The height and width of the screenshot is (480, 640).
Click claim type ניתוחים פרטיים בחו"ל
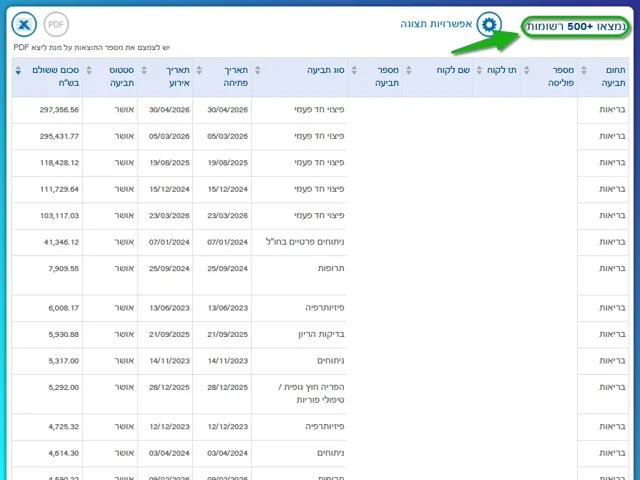coord(305,242)
